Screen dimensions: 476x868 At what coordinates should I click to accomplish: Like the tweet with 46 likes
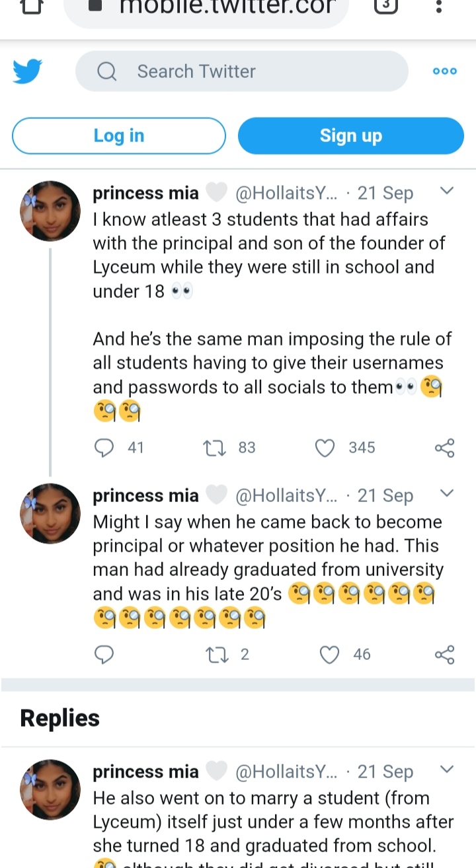pos(329,655)
